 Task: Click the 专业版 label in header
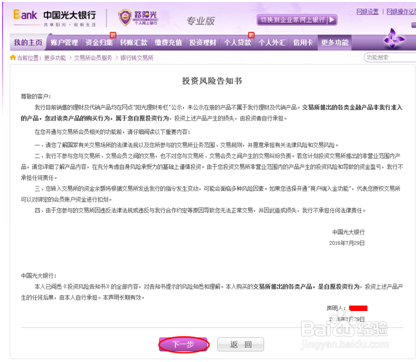pyautogui.click(x=201, y=21)
